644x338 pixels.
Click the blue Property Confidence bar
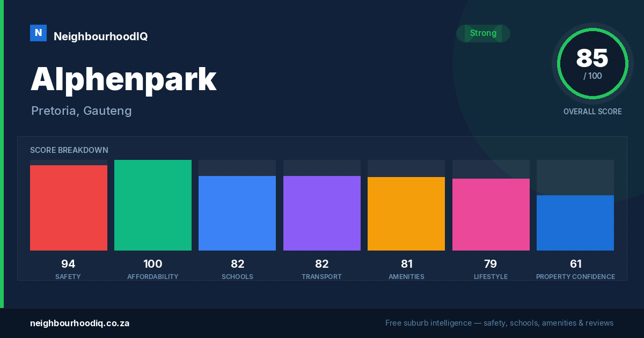[575, 223]
